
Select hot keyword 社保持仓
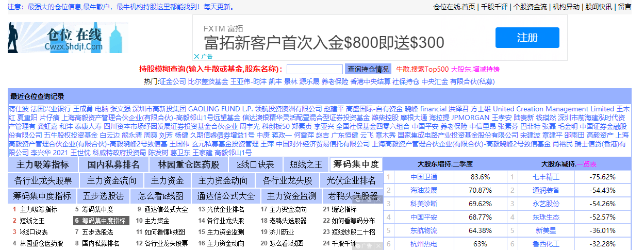pyautogui.click(x=406, y=81)
